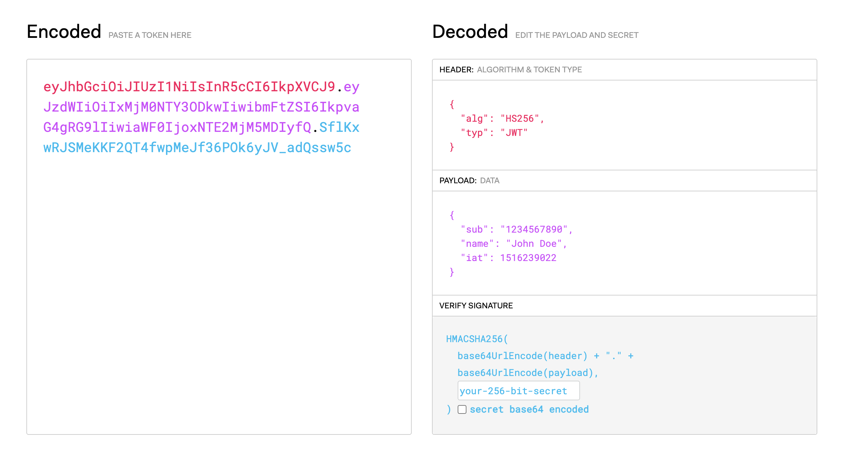Click the Decoded heading
The width and height of the screenshot is (868, 449).
point(470,32)
